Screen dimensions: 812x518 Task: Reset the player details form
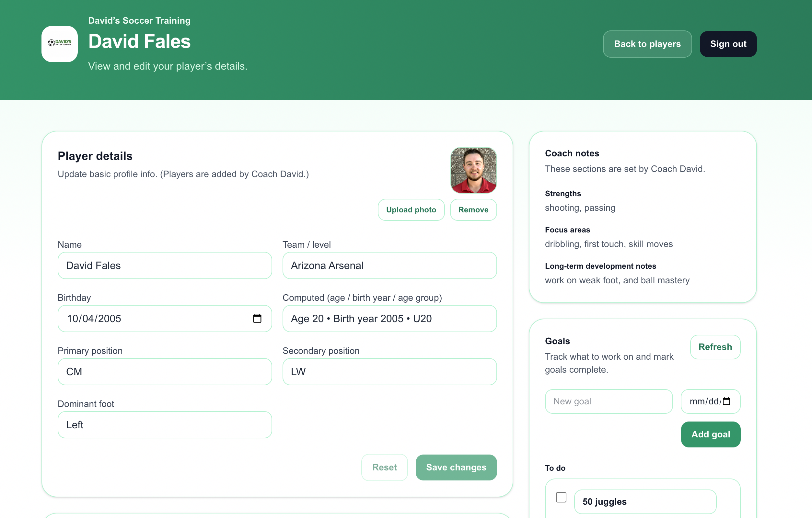coord(384,467)
